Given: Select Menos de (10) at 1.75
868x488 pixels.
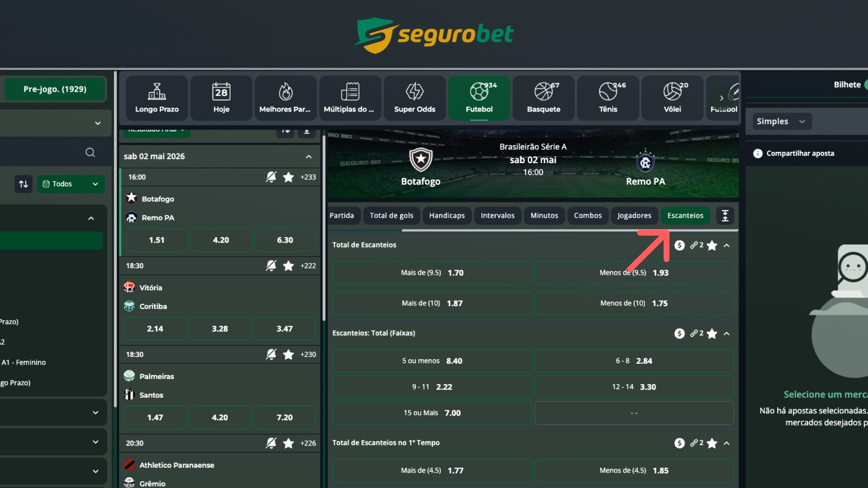Looking at the screenshot, I should [634, 303].
